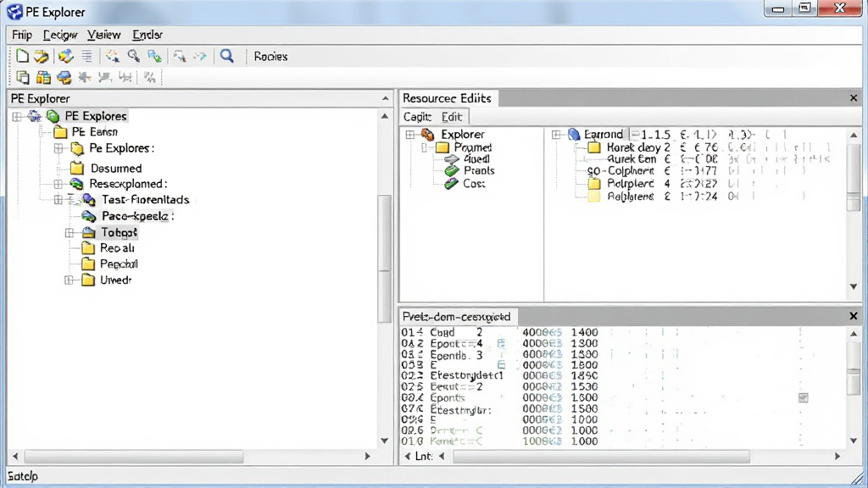This screenshot has height=488, width=868.
Task: Click the folder icon beside Polrplerd
Action: pos(594,184)
